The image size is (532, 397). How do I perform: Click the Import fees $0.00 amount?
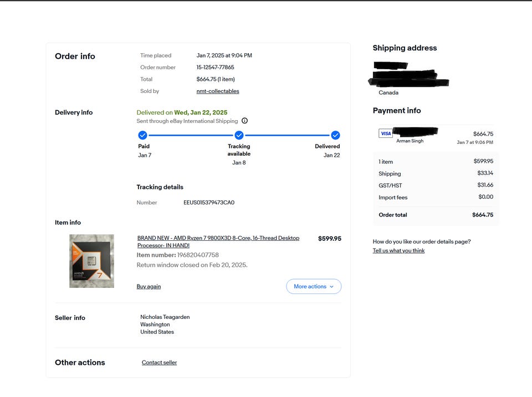point(486,197)
